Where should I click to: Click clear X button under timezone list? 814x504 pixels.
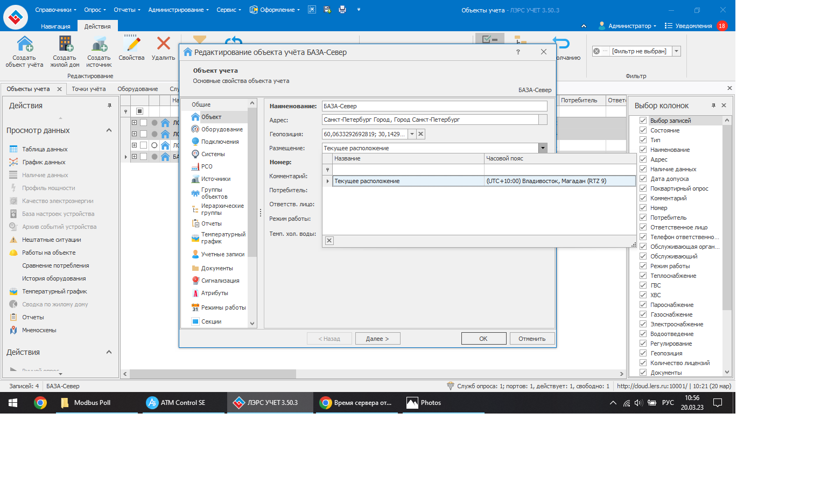tap(329, 241)
